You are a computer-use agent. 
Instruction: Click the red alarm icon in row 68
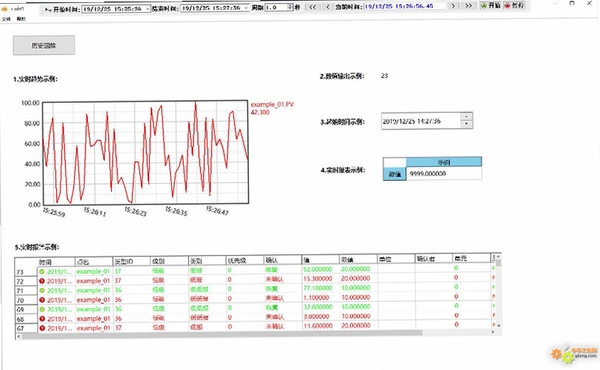tap(42, 319)
